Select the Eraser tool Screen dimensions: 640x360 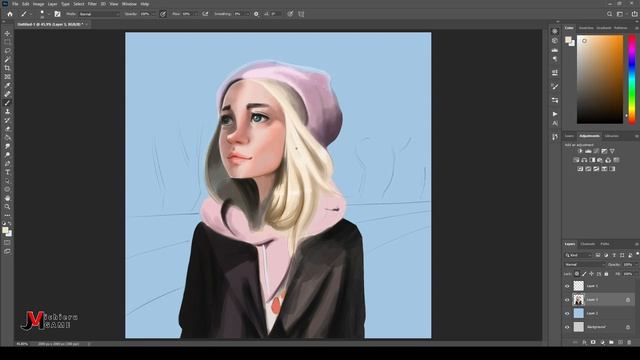(x=7, y=129)
